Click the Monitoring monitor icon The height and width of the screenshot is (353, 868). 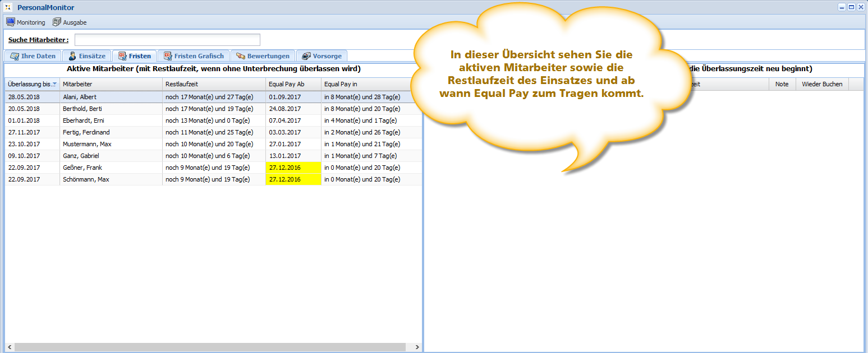click(10, 22)
